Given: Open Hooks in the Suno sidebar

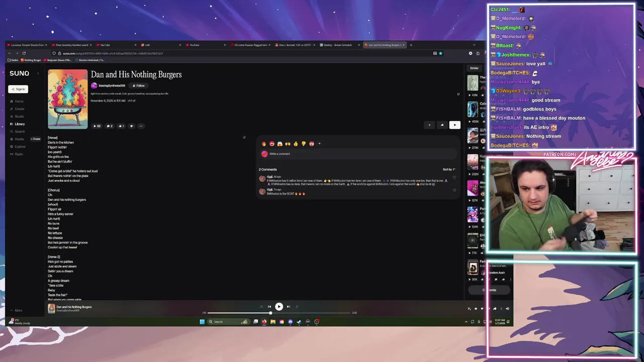Looking at the screenshot, I should [17, 139].
